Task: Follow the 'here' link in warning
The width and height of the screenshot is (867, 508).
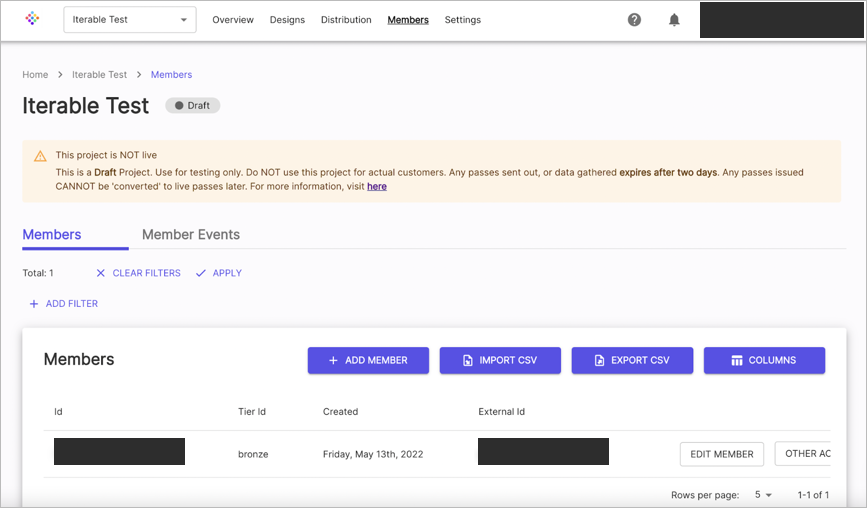Action: pyautogui.click(x=377, y=186)
